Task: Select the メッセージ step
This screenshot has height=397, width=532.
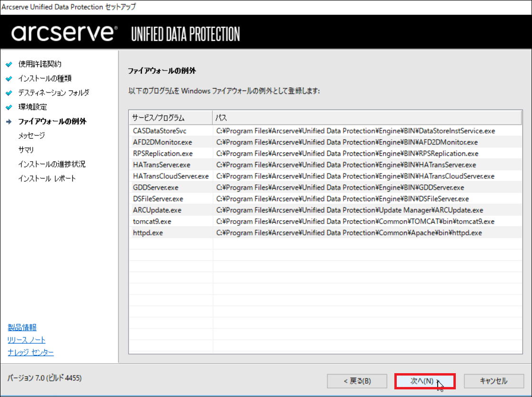Action: (x=31, y=135)
